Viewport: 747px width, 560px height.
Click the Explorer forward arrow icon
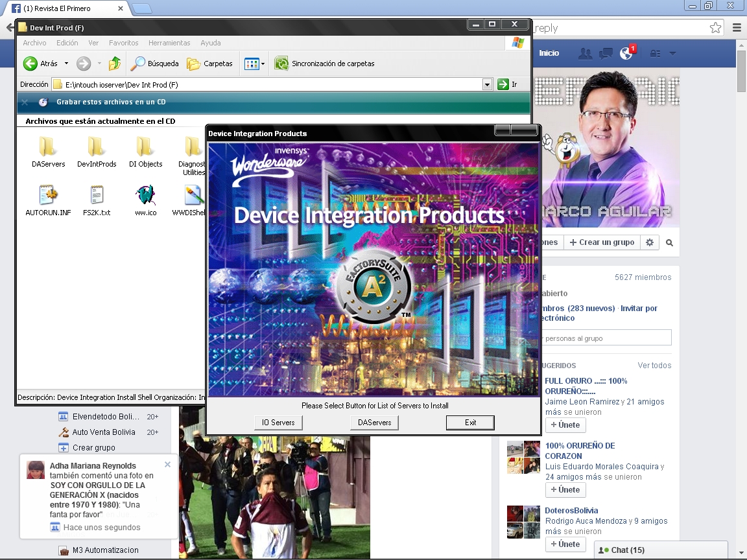(x=84, y=64)
